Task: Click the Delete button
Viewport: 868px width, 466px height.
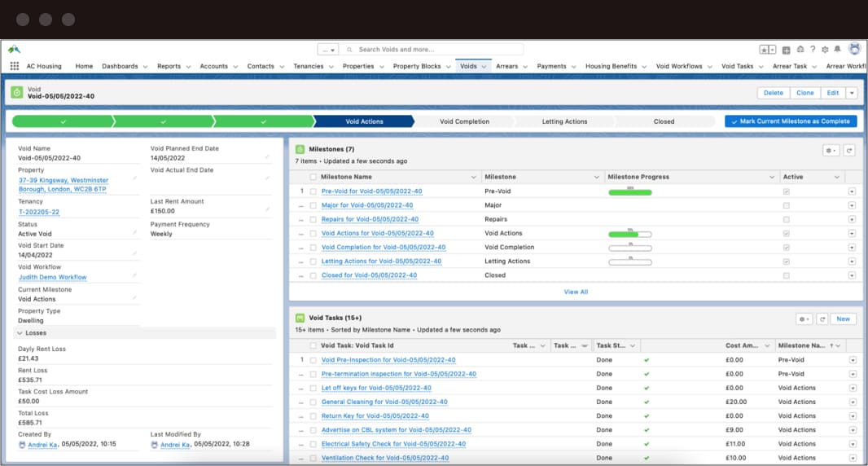Action: 774,93
